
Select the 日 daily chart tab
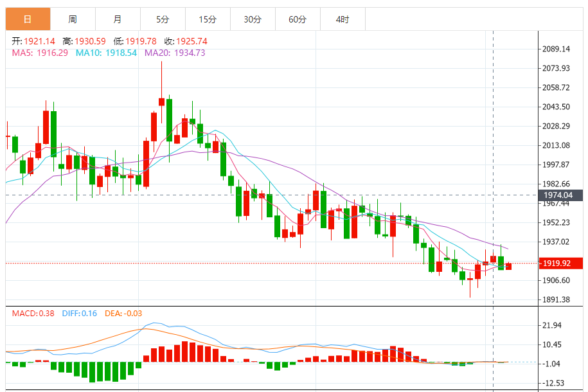click(28, 19)
